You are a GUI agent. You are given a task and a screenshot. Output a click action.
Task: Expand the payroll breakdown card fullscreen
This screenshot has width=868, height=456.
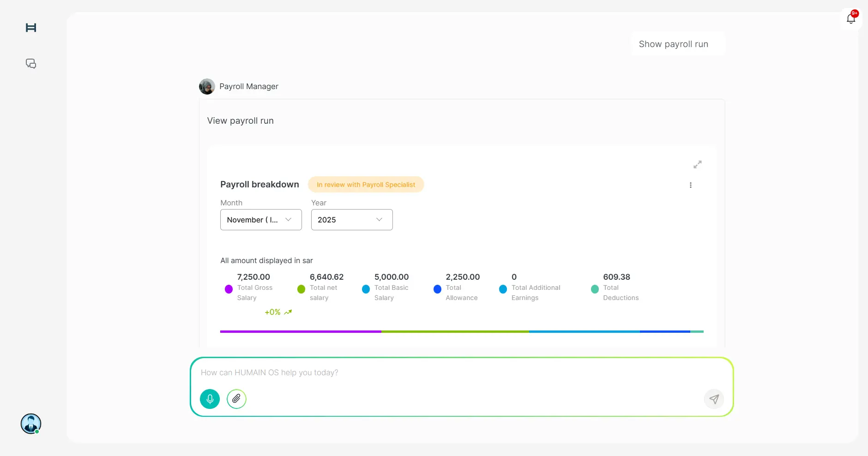698,164
